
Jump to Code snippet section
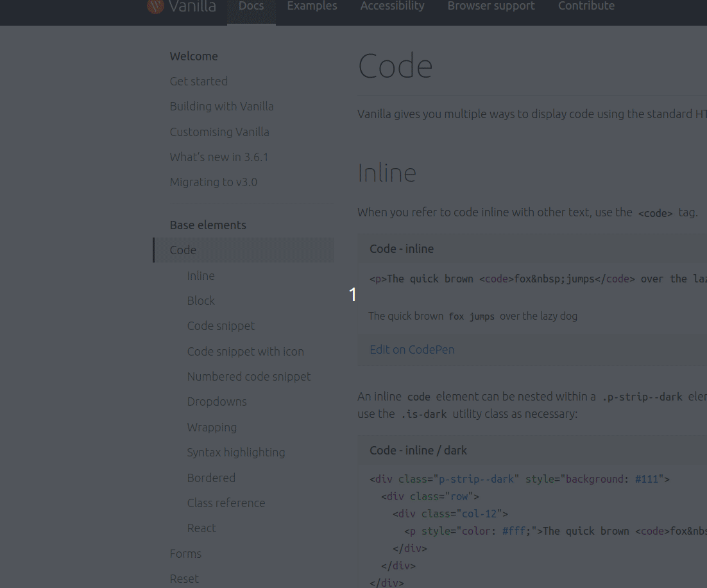tap(221, 326)
